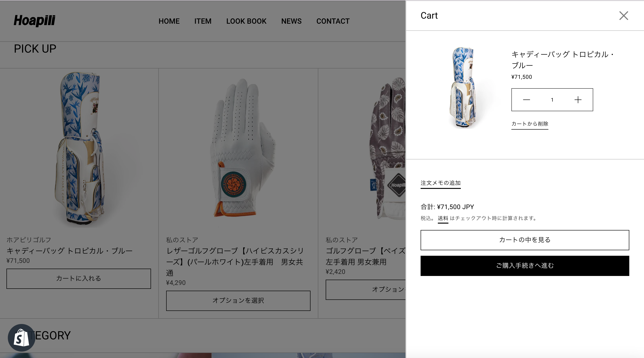Click カートに入れる under the caddie bag
The height and width of the screenshot is (358, 644).
point(79,278)
